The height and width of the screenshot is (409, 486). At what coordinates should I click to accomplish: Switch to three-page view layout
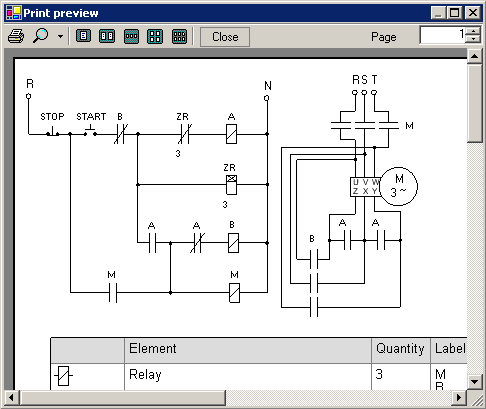[x=131, y=36]
